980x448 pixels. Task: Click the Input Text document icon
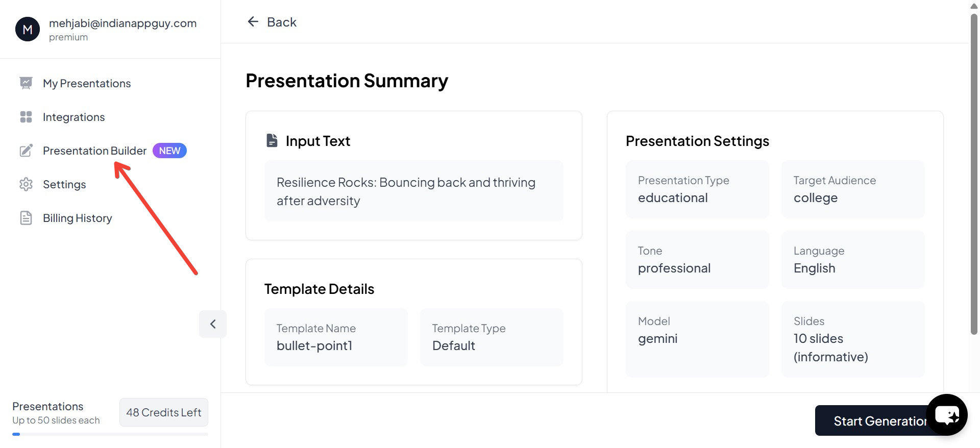[272, 140]
